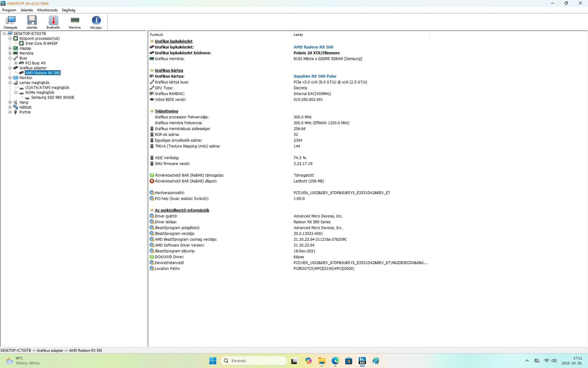Viewport: 588px width, 368px height.
Task: Select the Hardverazonosító row
Action: click(288, 193)
